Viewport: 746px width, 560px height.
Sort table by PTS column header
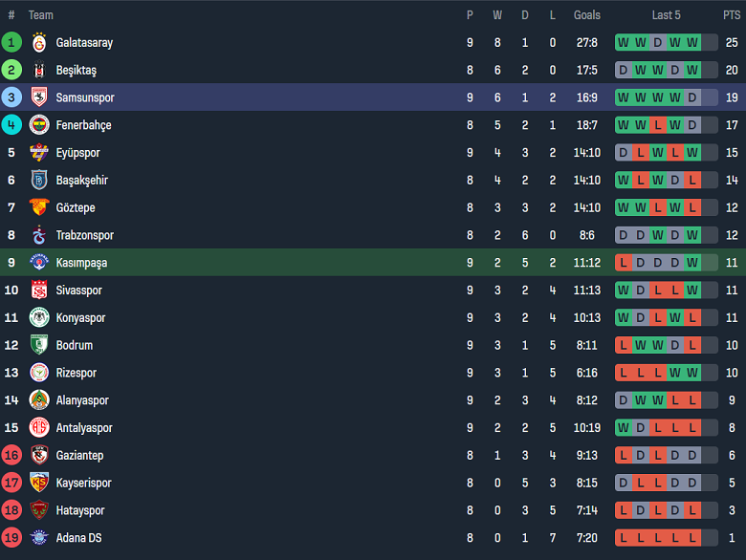tap(732, 15)
